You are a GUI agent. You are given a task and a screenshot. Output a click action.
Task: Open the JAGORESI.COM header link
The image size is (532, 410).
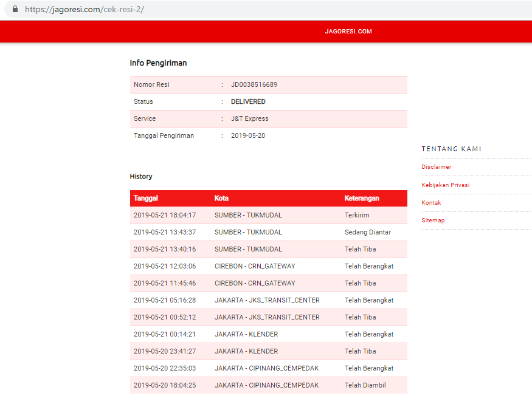point(348,32)
